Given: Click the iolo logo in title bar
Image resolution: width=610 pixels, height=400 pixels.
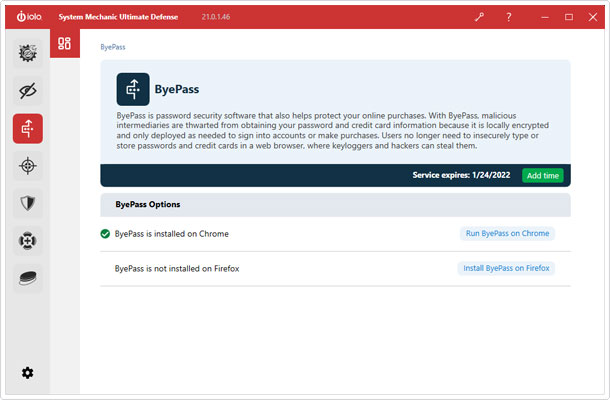Looking at the screenshot, I should [29, 17].
